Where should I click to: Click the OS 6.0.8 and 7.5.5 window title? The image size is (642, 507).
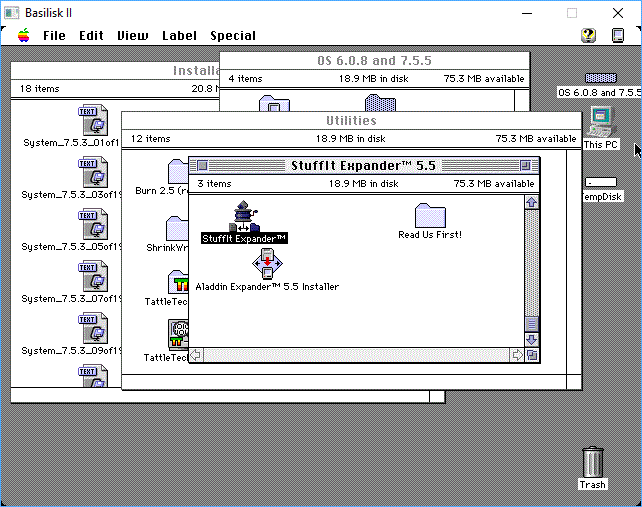374,61
